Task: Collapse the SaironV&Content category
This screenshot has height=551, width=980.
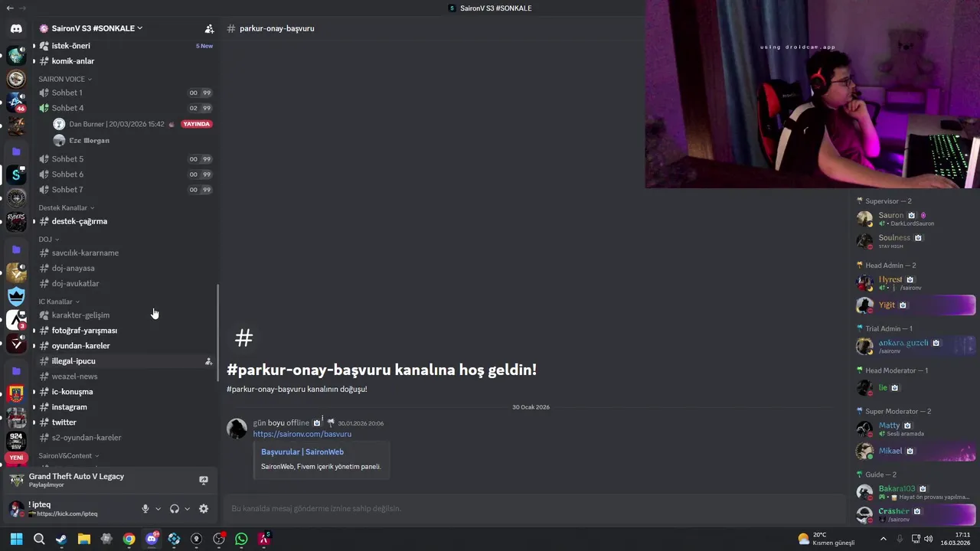Action: tap(69, 455)
